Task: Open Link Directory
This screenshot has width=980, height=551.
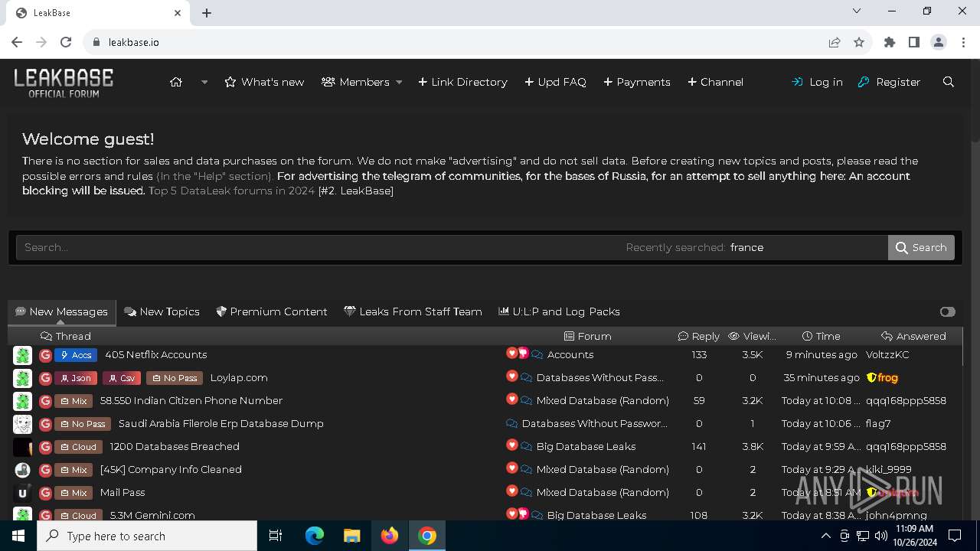Action: (462, 82)
